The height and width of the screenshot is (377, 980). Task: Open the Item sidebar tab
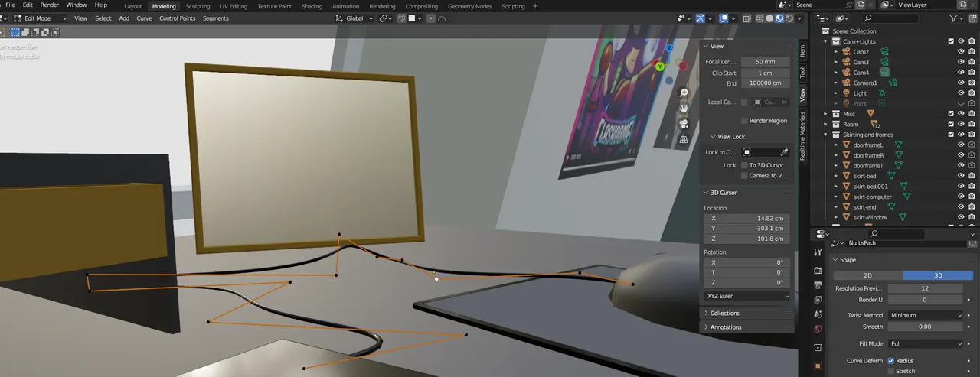802,50
